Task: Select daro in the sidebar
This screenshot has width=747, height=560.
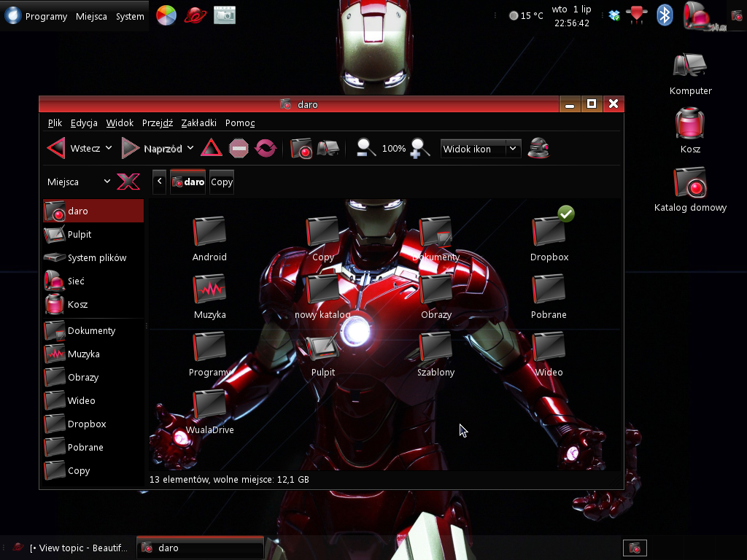Action: (93, 211)
